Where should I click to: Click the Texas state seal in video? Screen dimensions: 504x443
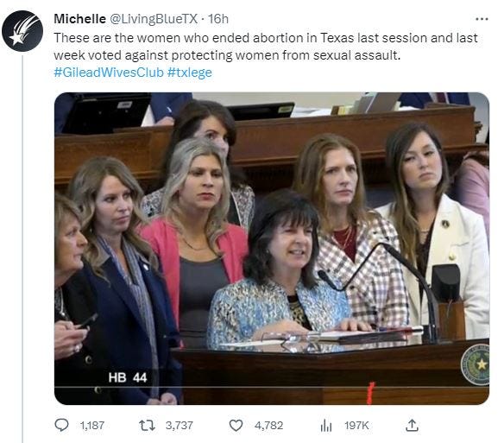click(x=475, y=364)
